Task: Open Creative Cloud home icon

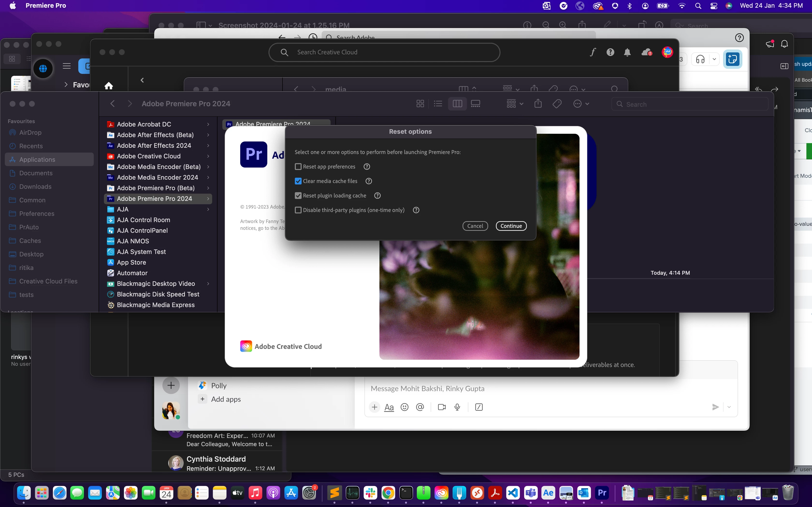Action: 108,86
